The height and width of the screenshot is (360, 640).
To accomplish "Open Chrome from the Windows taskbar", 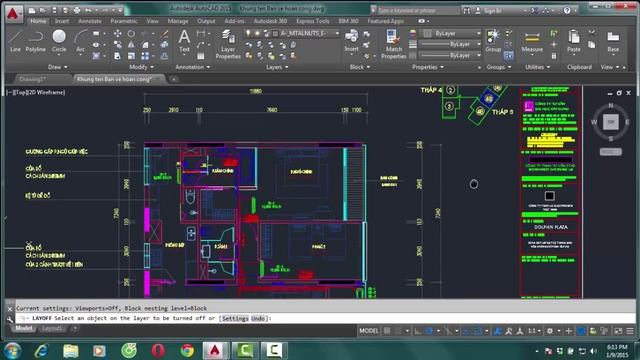I will pyautogui.click(x=187, y=351).
